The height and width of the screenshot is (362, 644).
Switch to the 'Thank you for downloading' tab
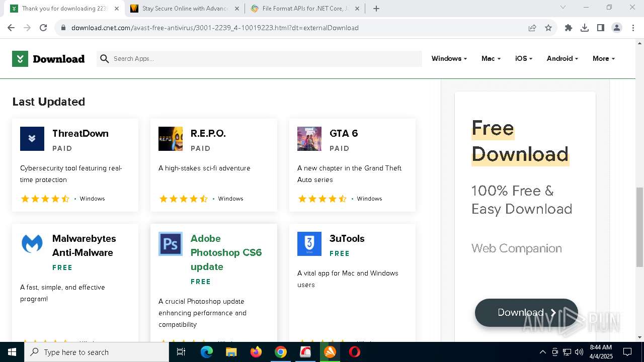click(64, 9)
